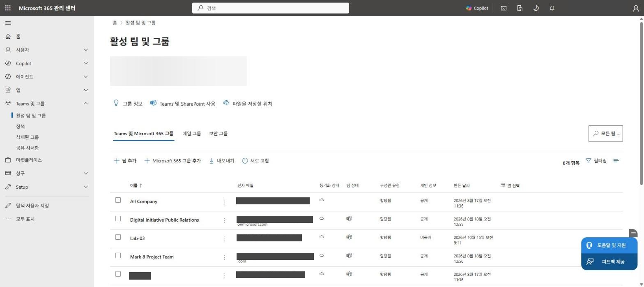Select the Digital Initiative Public Relations checkbox

118,219
